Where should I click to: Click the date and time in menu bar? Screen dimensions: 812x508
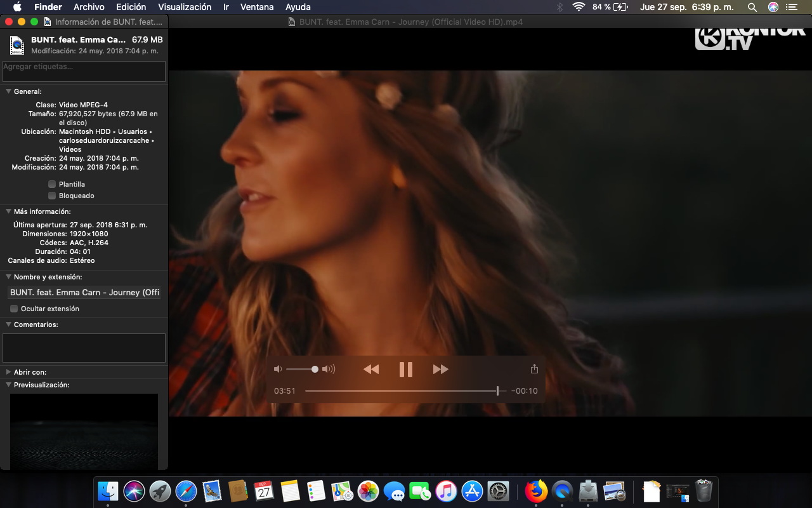(687, 7)
